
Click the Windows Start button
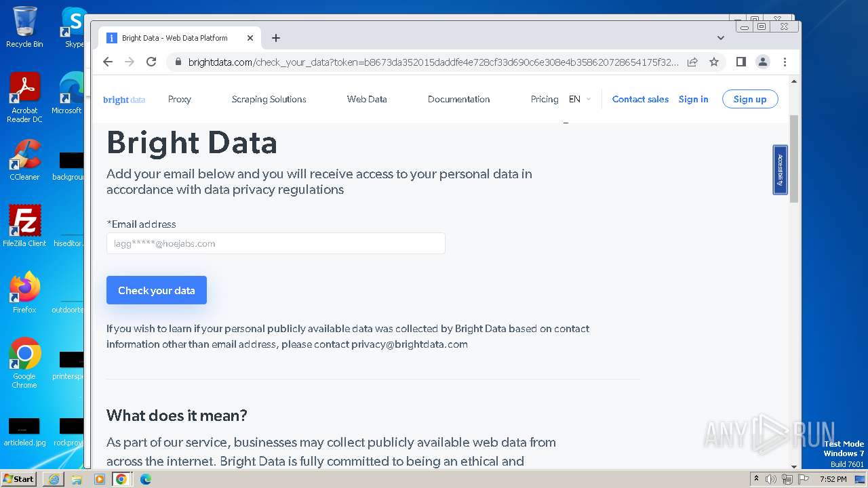[19, 479]
